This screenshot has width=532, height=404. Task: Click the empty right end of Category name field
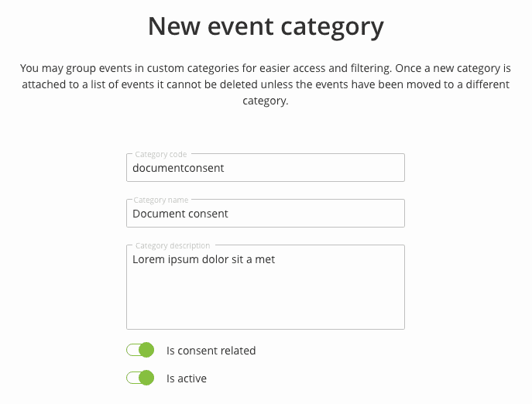coord(372,214)
